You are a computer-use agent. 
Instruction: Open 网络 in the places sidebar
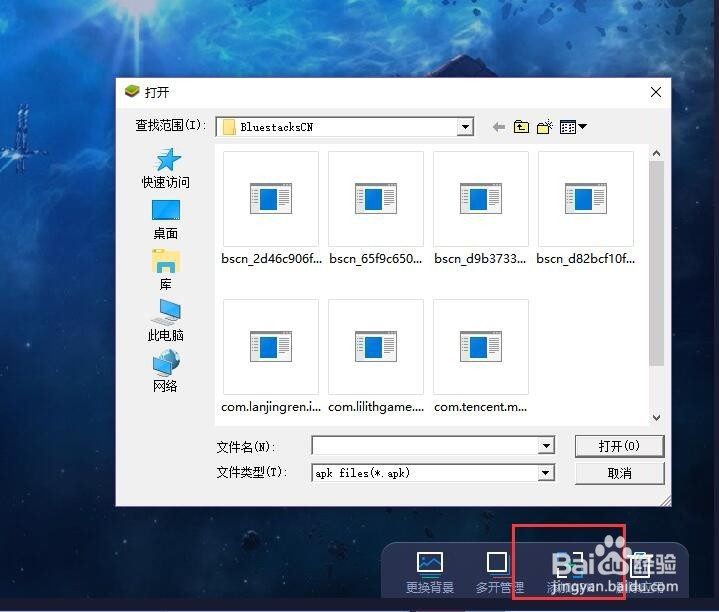coord(166,371)
